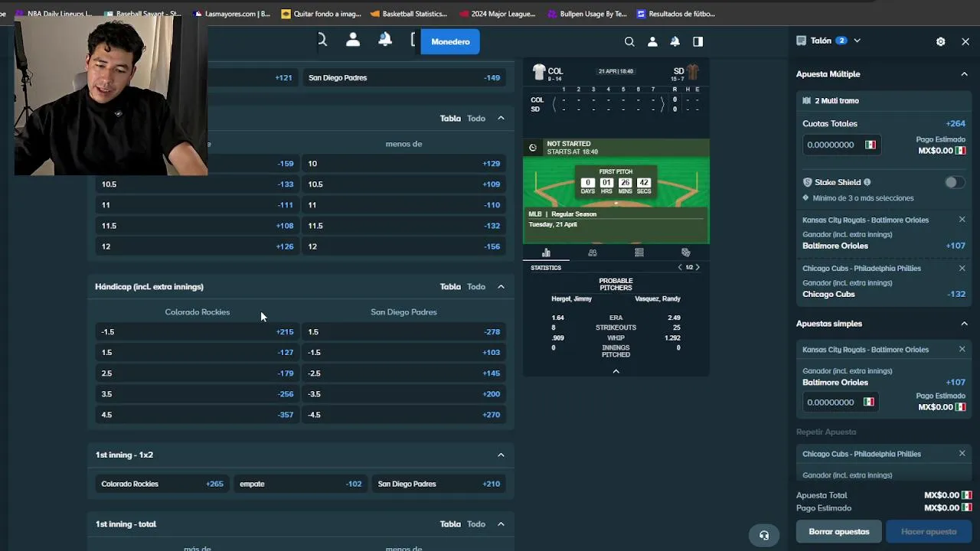This screenshot has height=551, width=980.
Task: Select Todo view in 1st inning - total
Action: coord(476,524)
